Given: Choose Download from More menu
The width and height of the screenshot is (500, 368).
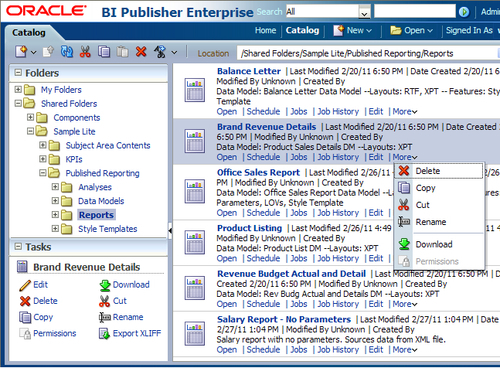Looking at the screenshot, I should 439,244.
